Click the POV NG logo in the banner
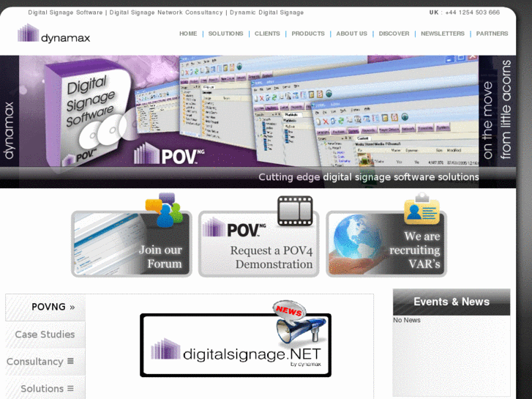Image resolution: width=532 pixels, height=399 pixels. [x=169, y=154]
